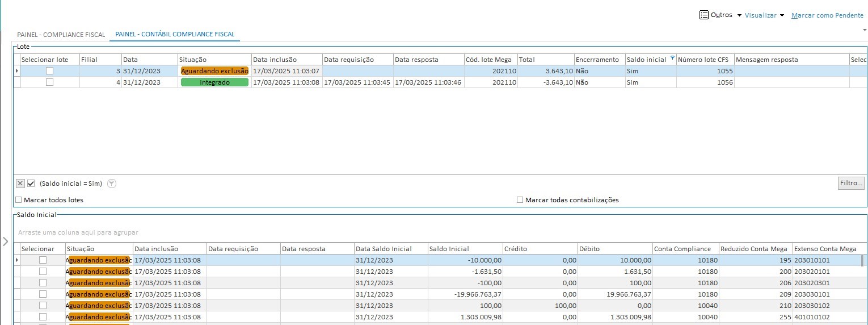Click Extenso Conta Mega cell 401010102
This screenshot has height=325, width=868.
827,316
